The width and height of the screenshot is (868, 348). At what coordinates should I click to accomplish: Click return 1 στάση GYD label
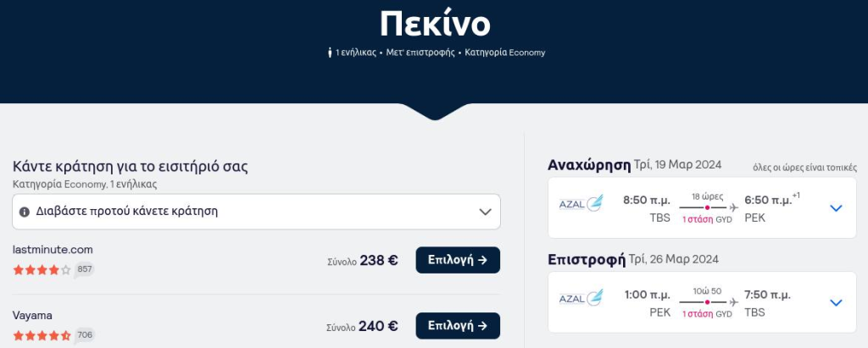[x=707, y=313]
